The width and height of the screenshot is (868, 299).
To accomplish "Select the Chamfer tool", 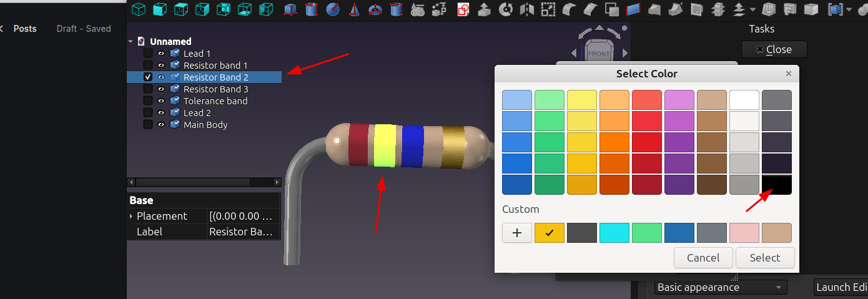I will pos(590,9).
